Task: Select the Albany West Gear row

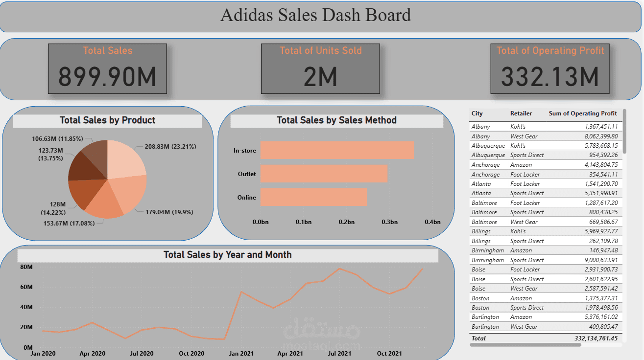Action: point(545,136)
